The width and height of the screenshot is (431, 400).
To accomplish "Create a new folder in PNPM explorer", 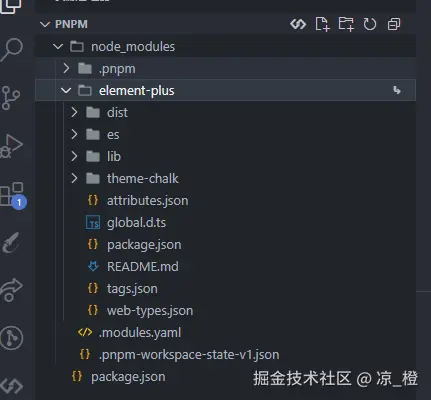I will point(346,24).
